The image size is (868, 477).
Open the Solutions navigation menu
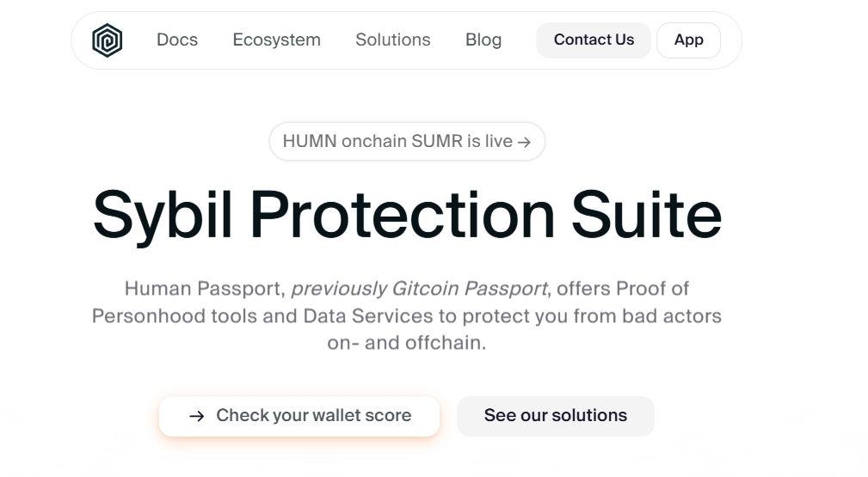(x=392, y=40)
